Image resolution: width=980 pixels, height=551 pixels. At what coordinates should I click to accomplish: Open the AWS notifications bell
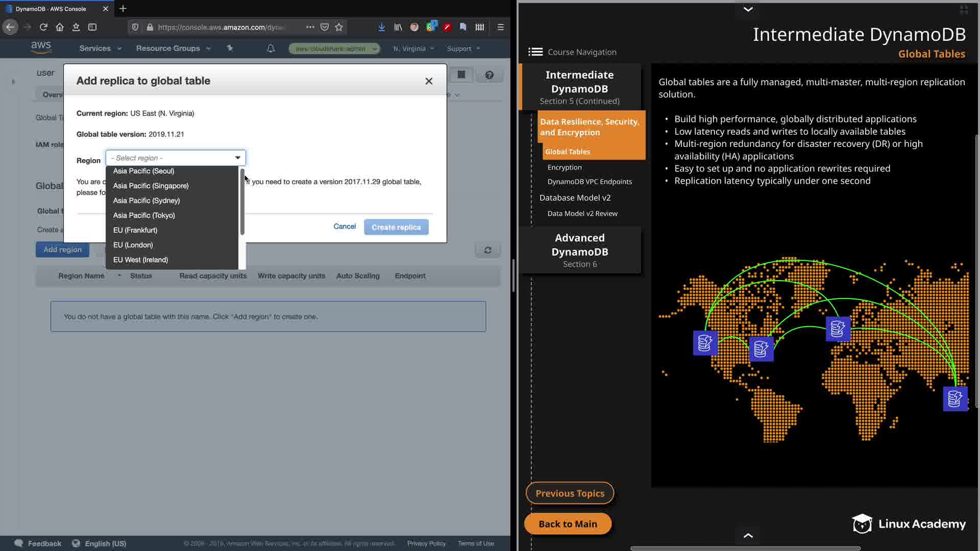(271, 48)
